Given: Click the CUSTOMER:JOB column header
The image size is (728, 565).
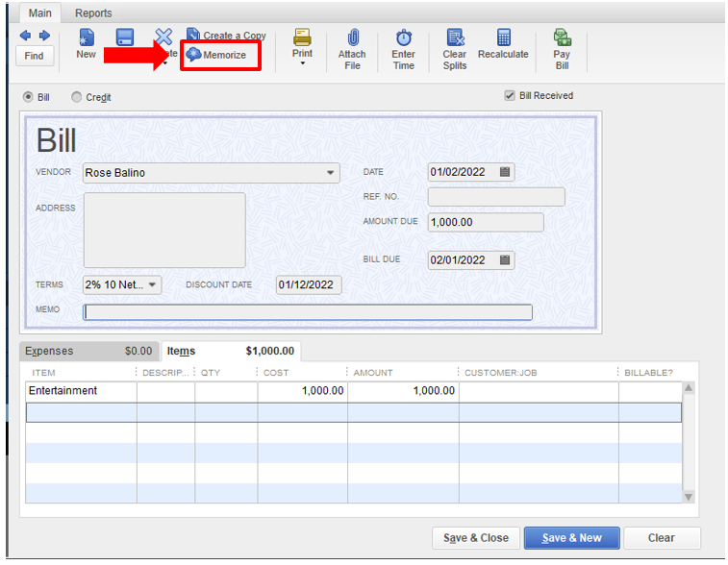Looking at the screenshot, I should pyautogui.click(x=500, y=373).
